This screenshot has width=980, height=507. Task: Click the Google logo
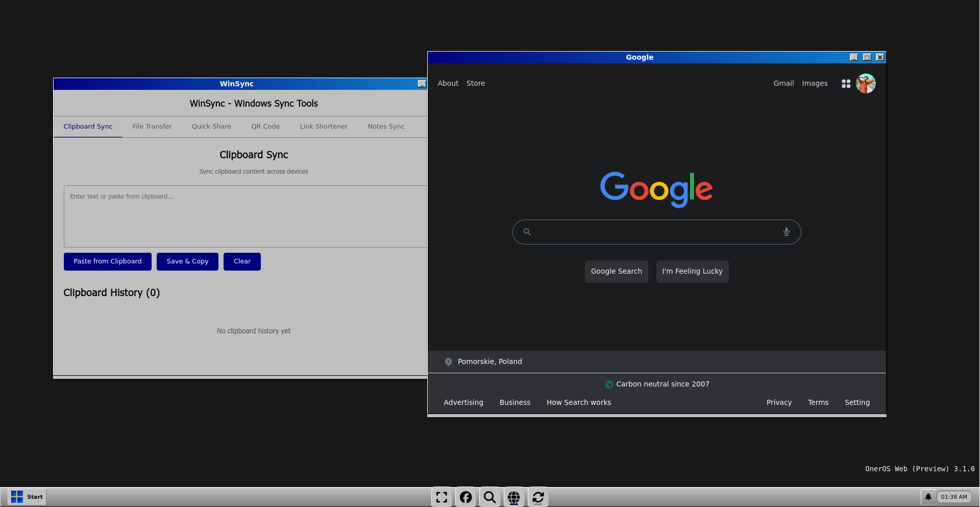click(x=656, y=189)
